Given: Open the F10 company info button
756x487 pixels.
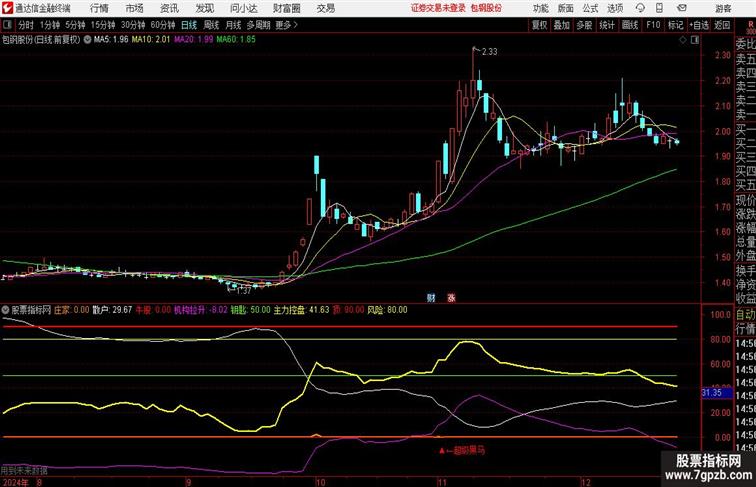Looking at the screenshot, I should [653, 25].
